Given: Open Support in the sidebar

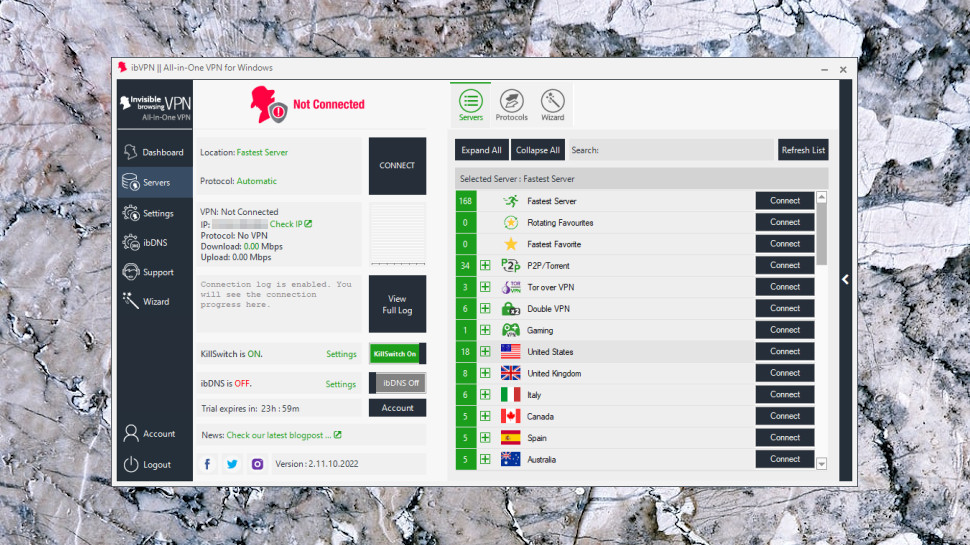Looking at the screenshot, I should [155, 272].
